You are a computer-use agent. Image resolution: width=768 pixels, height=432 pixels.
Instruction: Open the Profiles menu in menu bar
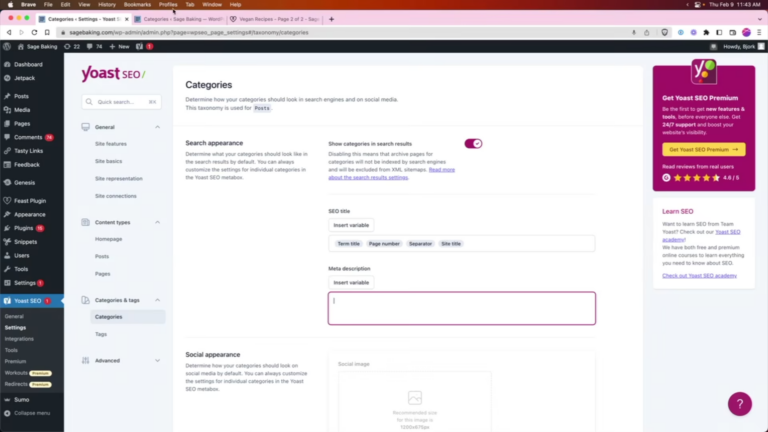coord(168,4)
